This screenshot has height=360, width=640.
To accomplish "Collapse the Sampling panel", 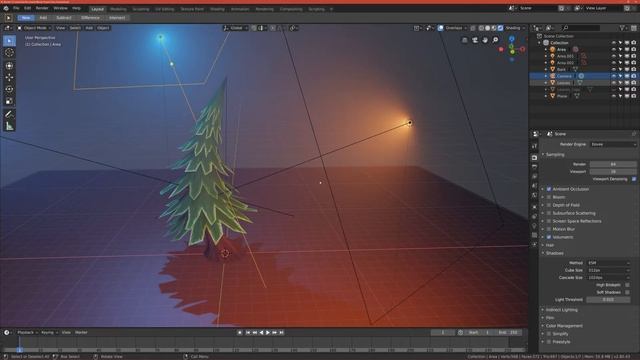I will pos(555,155).
